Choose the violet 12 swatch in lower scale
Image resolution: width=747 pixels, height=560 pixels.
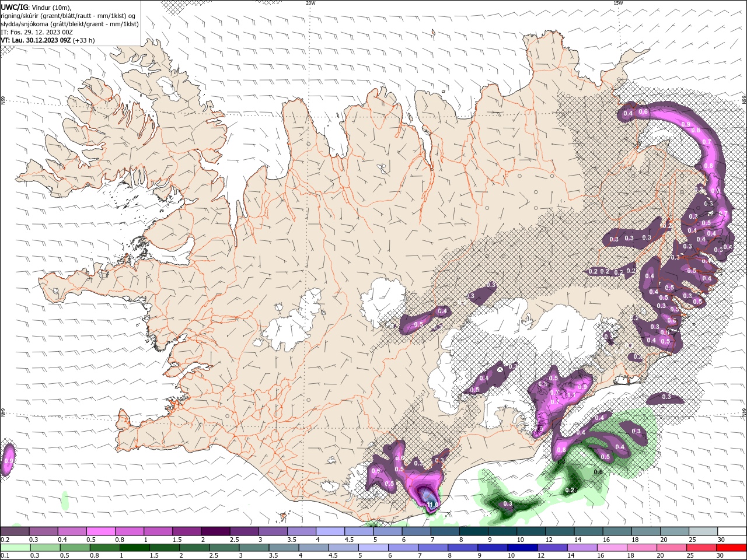pyautogui.click(x=551, y=548)
